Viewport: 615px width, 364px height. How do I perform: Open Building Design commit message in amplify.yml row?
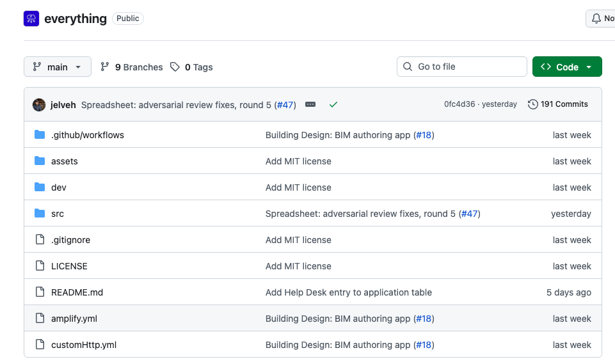pyautogui.click(x=338, y=319)
